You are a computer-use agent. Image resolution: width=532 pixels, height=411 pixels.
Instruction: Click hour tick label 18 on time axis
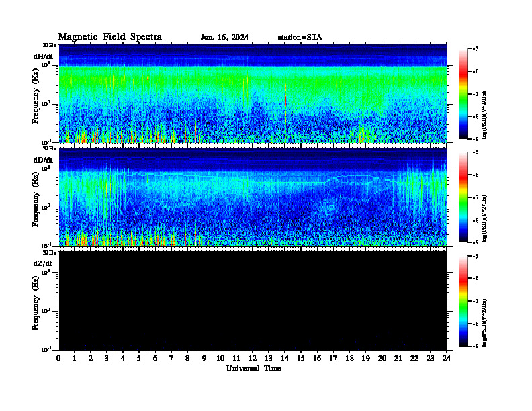click(349, 359)
